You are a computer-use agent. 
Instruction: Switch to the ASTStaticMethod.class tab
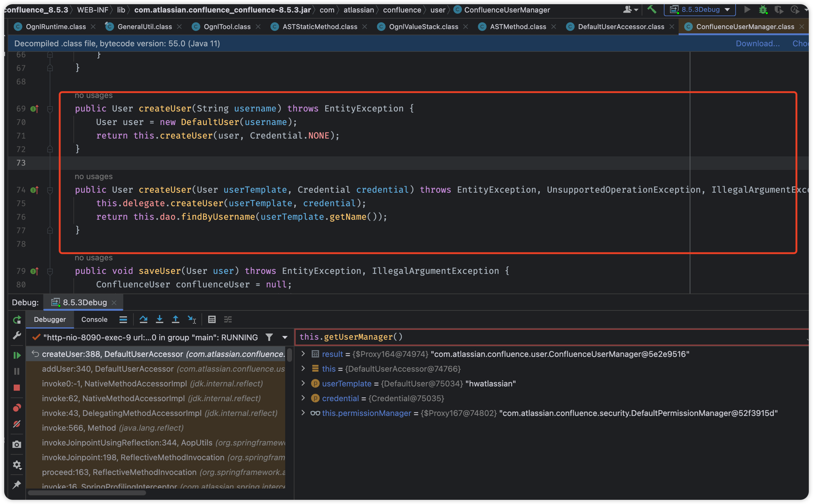(319, 26)
